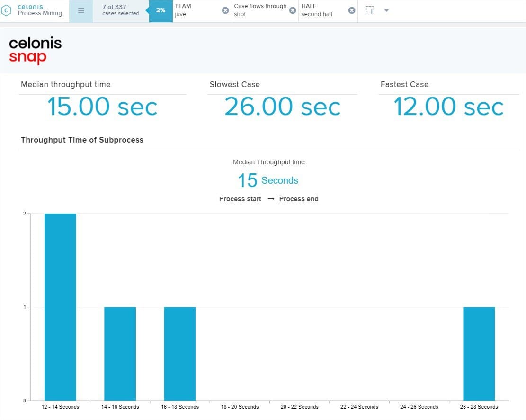The image size is (526, 420).
Task: Click the Celonis hexagon logo icon
Action: coord(7,10)
